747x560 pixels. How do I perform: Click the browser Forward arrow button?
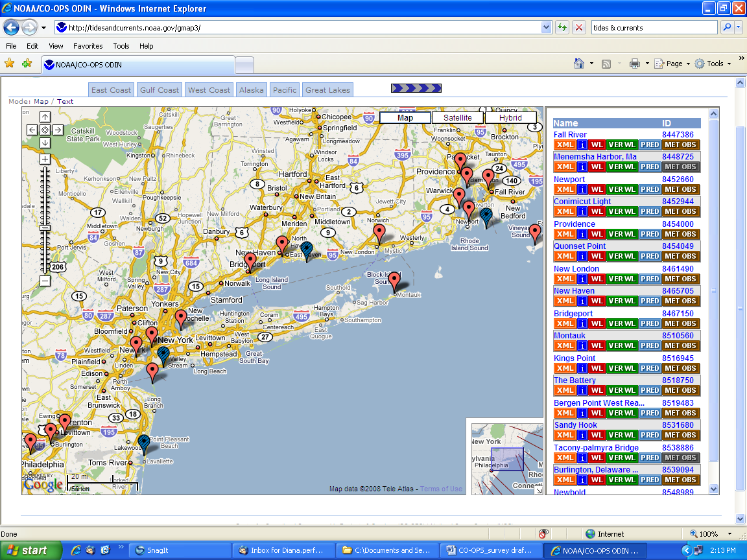30,28
